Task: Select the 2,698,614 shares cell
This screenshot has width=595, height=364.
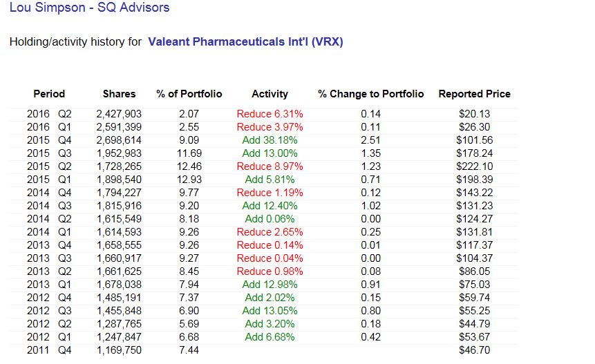Action: (119, 140)
